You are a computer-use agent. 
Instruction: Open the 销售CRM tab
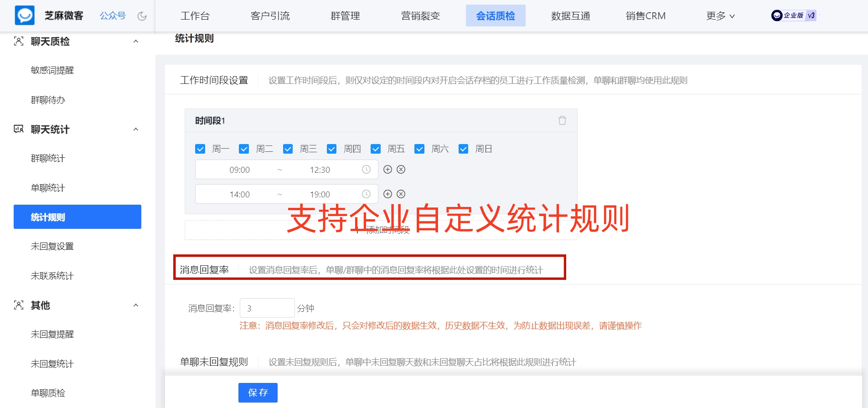646,16
